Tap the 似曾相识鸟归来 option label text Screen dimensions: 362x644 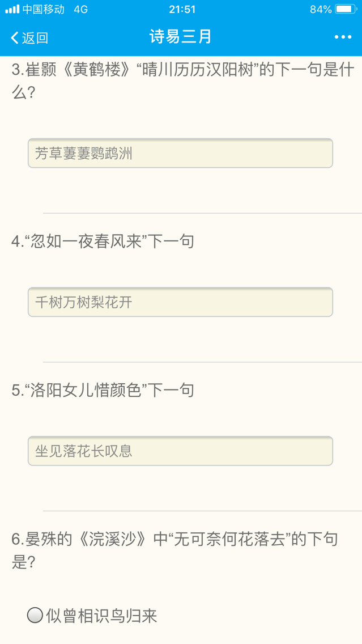click(x=102, y=616)
